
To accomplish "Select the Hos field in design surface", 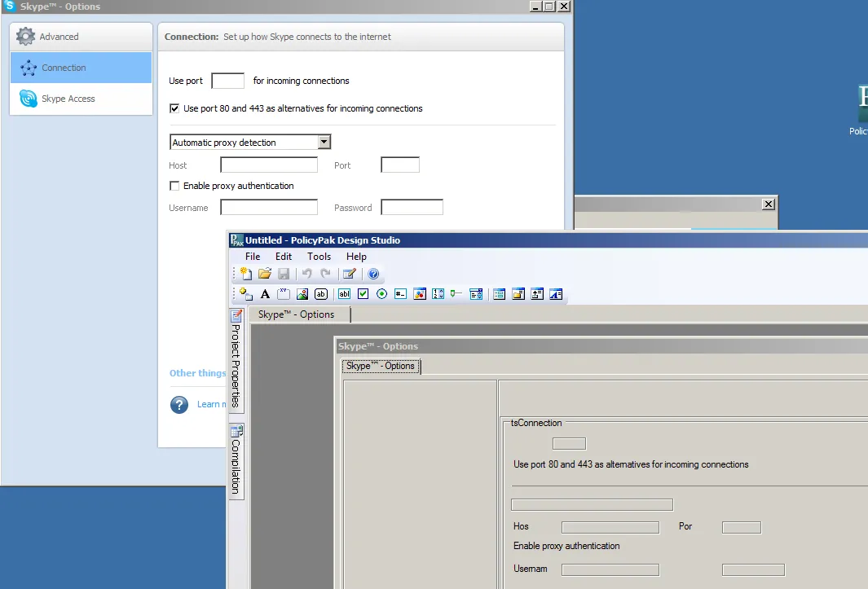I will coord(610,528).
